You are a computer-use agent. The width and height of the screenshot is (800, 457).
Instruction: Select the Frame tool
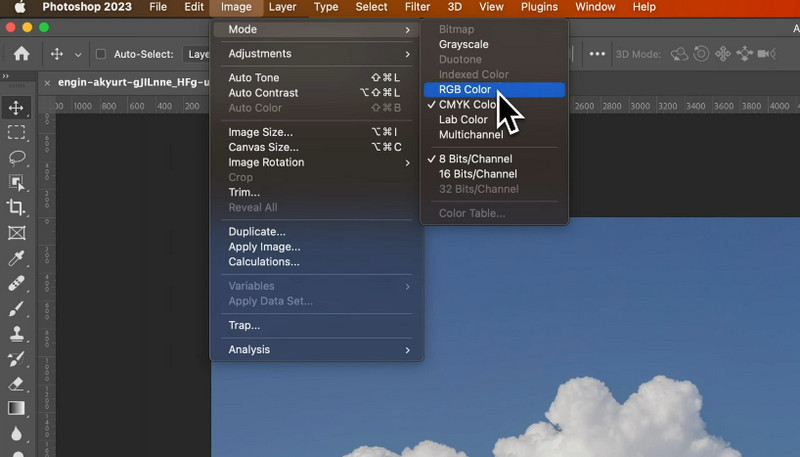[16, 233]
